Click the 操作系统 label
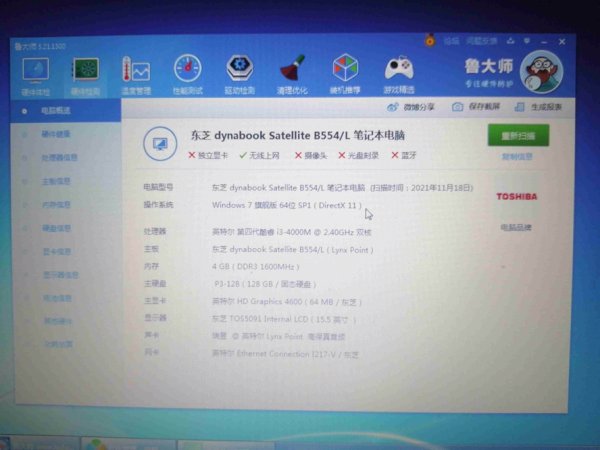This screenshot has height=450, width=600. coord(158,205)
